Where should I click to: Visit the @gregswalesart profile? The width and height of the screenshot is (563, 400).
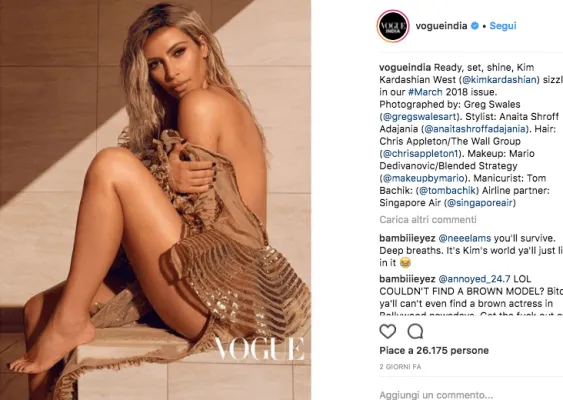[x=420, y=117]
